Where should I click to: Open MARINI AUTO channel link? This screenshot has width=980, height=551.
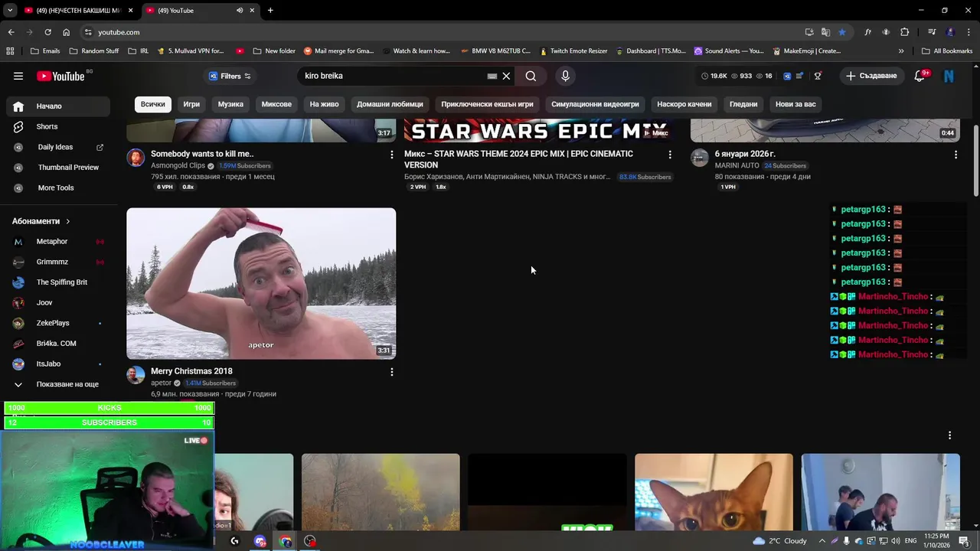(x=737, y=165)
